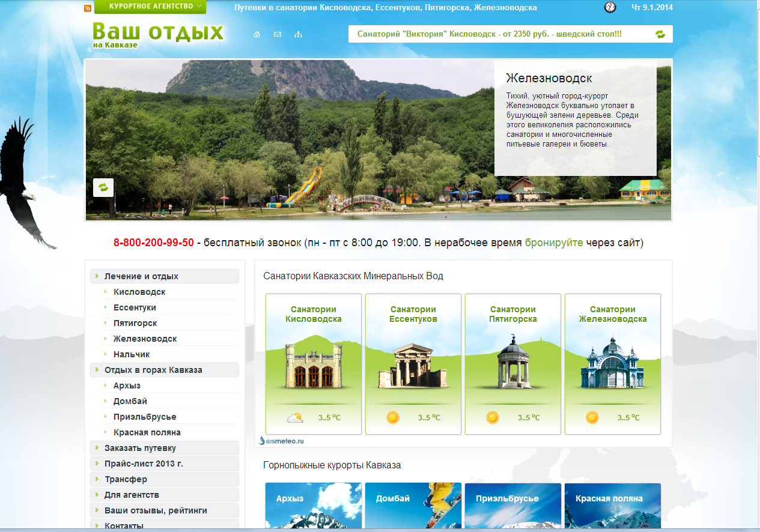Refresh the sanatorium offer ticker
Viewport: 760px width, 532px height.
(660, 34)
